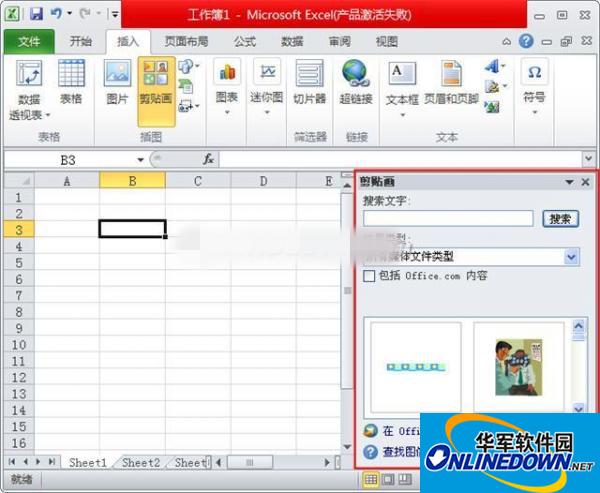The image size is (600, 493).
Task: Switch to the 公式 (Formulas) tab
Action: coord(245,41)
